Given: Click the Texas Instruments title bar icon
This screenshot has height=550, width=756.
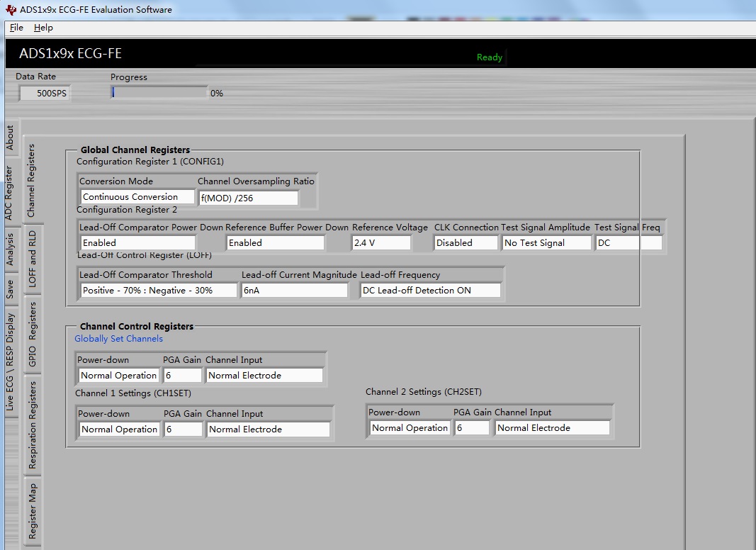Looking at the screenshot, I should (10, 10).
